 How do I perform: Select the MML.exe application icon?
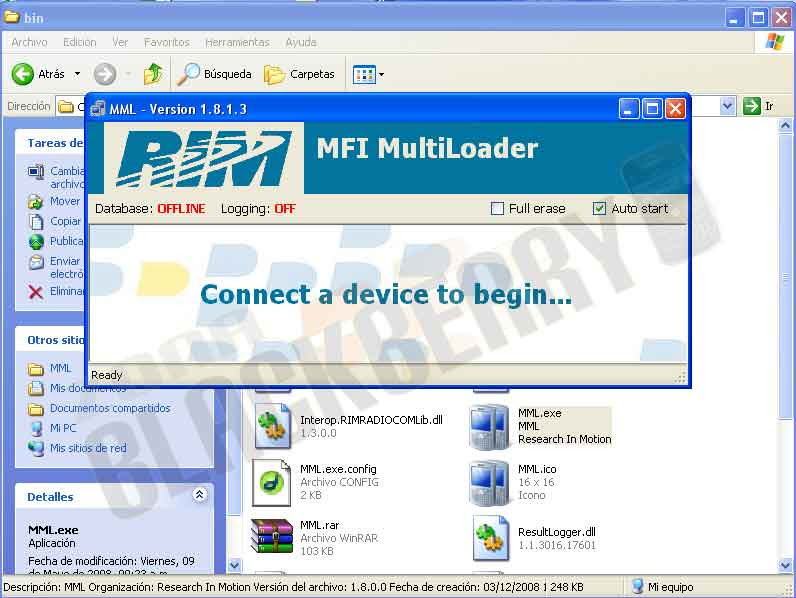point(490,427)
